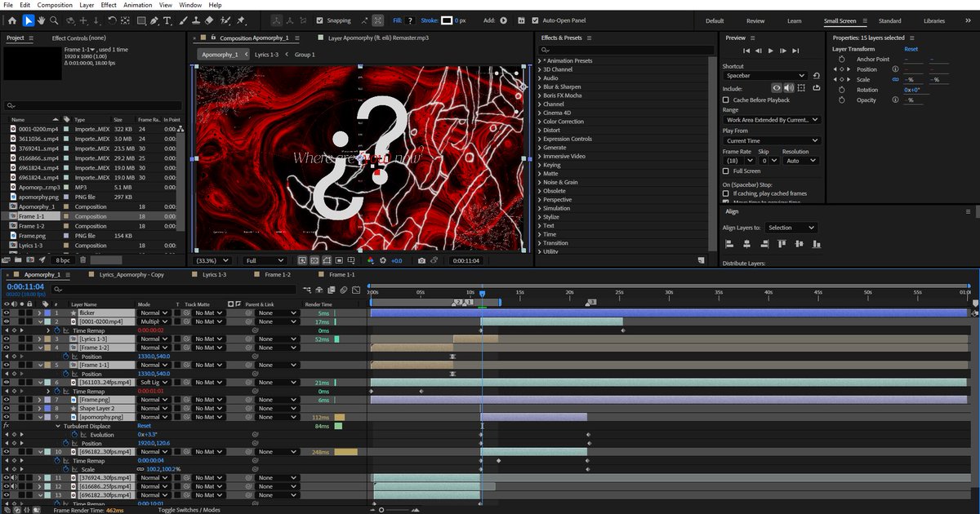The width and height of the screenshot is (980, 514).
Task: Click the Preview panel Play button
Action: (771, 51)
